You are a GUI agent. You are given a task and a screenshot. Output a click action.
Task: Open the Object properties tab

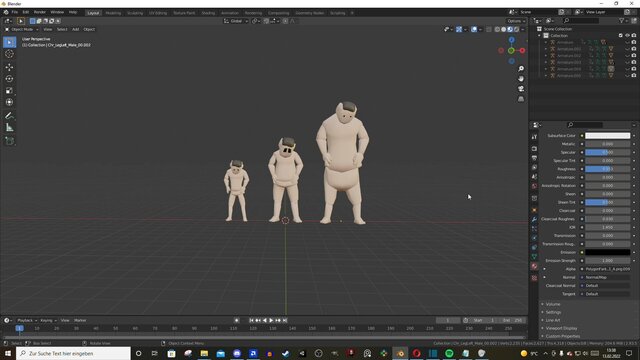pos(534,210)
